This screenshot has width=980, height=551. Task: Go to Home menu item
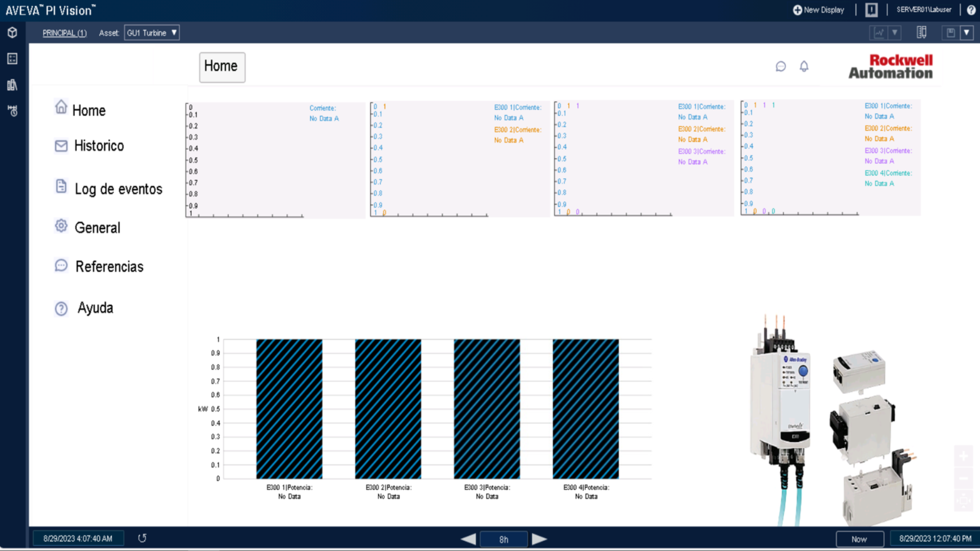tap(89, 110)
